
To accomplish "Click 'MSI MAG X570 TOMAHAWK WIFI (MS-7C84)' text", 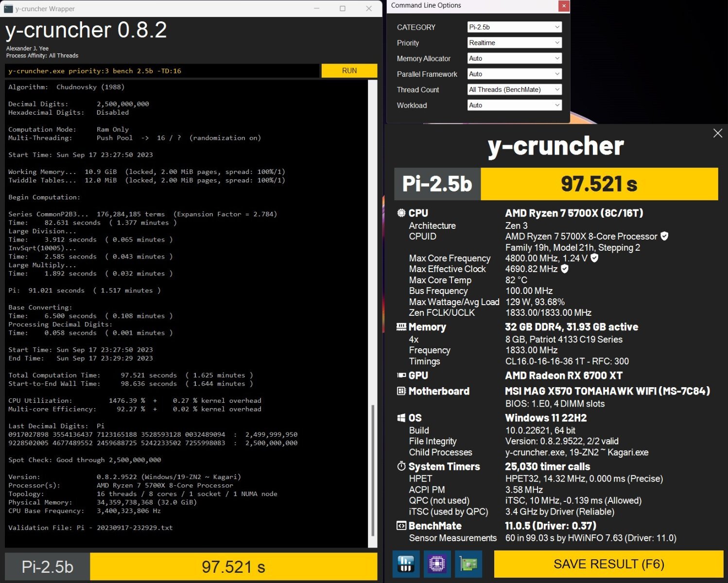I will [607, 391].
